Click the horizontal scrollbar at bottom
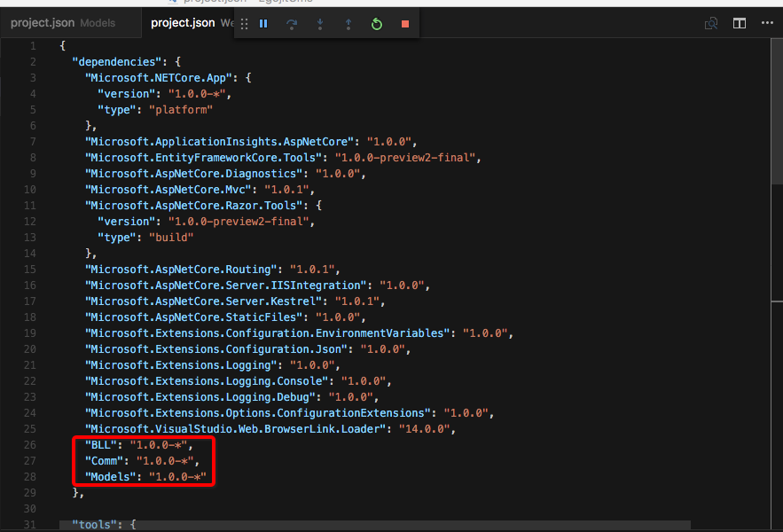This screenshot has width=783, height=532. tap(375, 525)
